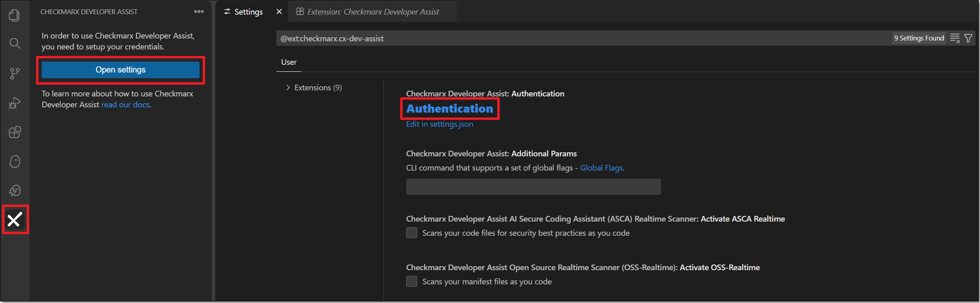
Task: Enable Activate OSS-Realtime checkbox
Action: pyautogui.click(x=412, y=282)
